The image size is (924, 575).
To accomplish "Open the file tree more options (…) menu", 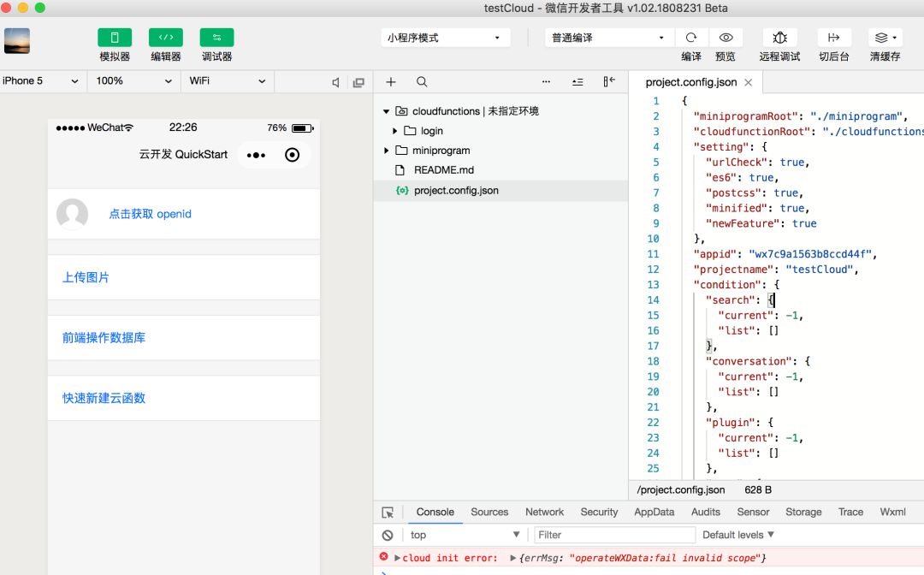I will tap(546, 82).
